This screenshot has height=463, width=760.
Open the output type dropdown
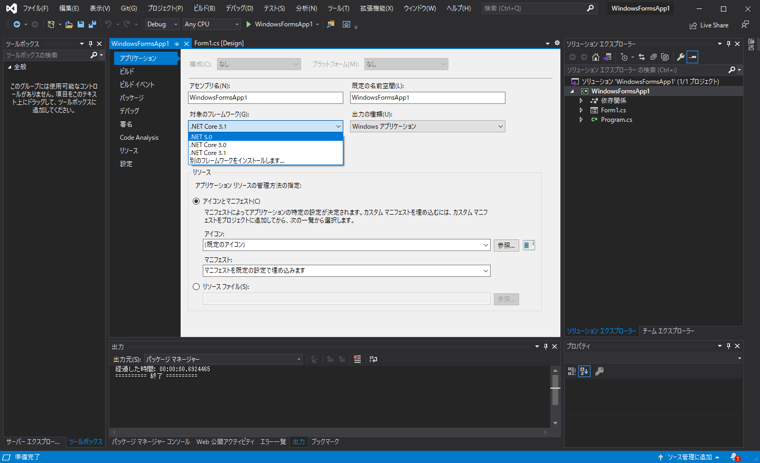428,126
